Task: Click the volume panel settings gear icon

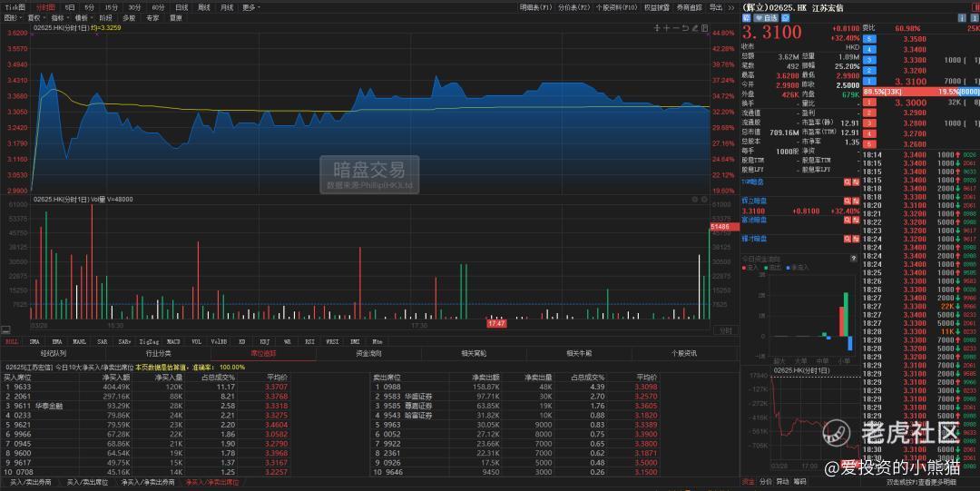Action: [694, 200]
